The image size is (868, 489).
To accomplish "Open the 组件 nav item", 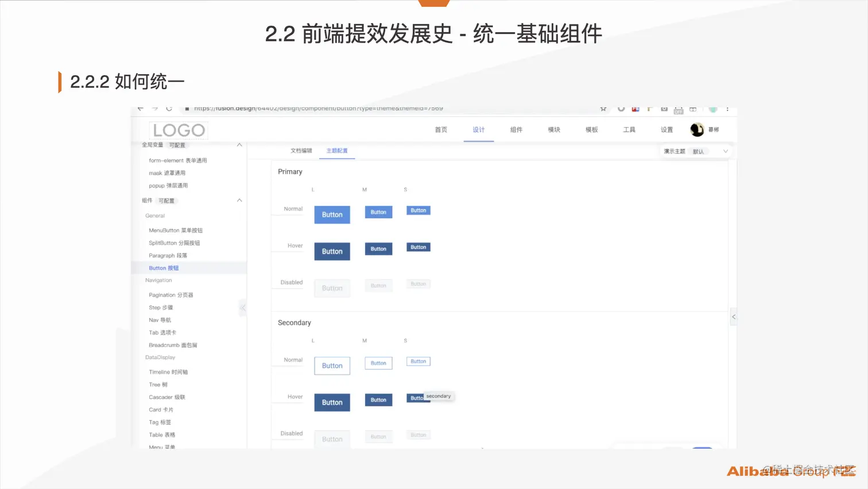I will (516, 130).
